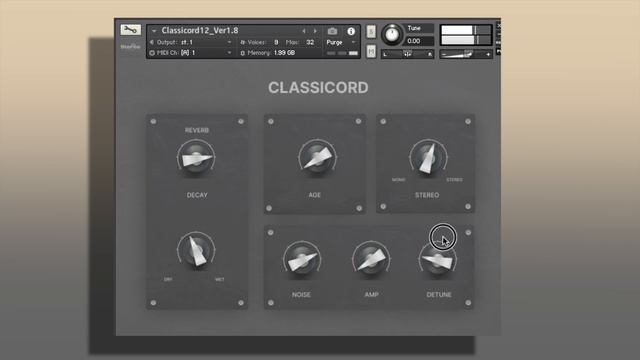
Task: Open the Purge dropdown menu
Action: (x=340, y=42)
